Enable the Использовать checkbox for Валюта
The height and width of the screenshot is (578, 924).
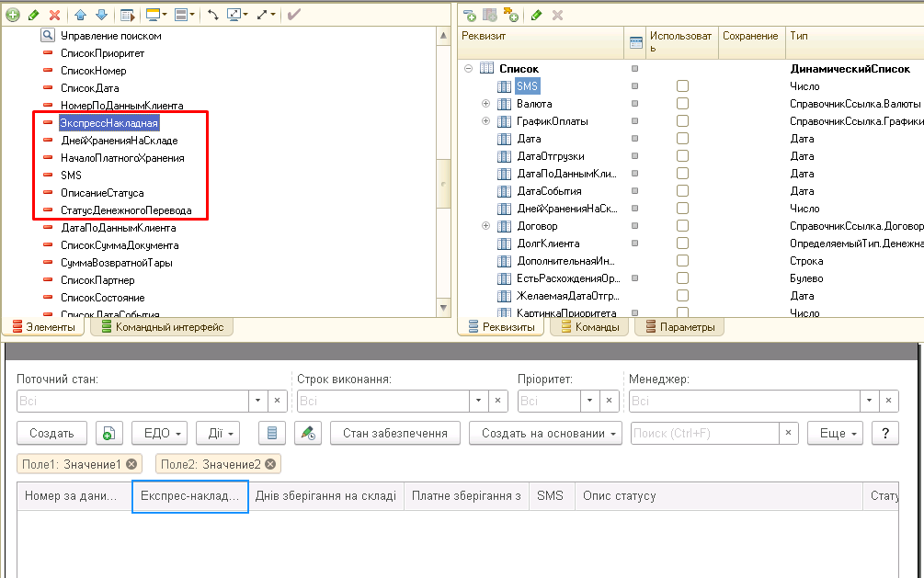[x=682, y=104]
